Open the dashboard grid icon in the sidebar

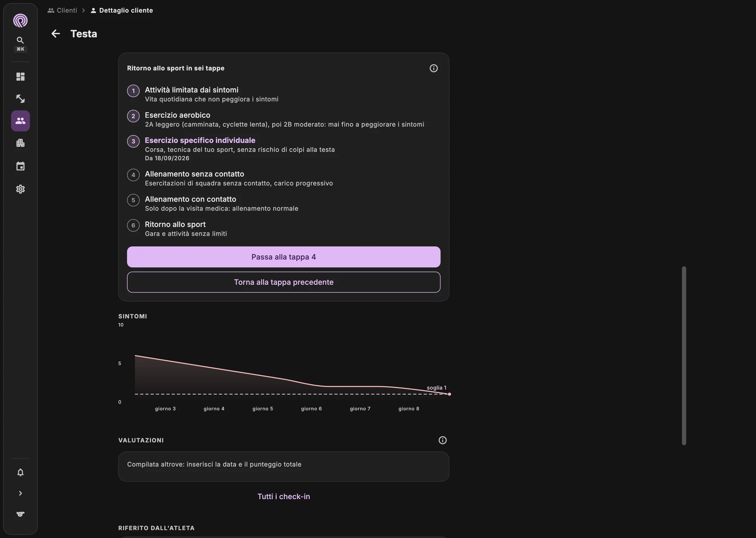[x=20, y=77]
